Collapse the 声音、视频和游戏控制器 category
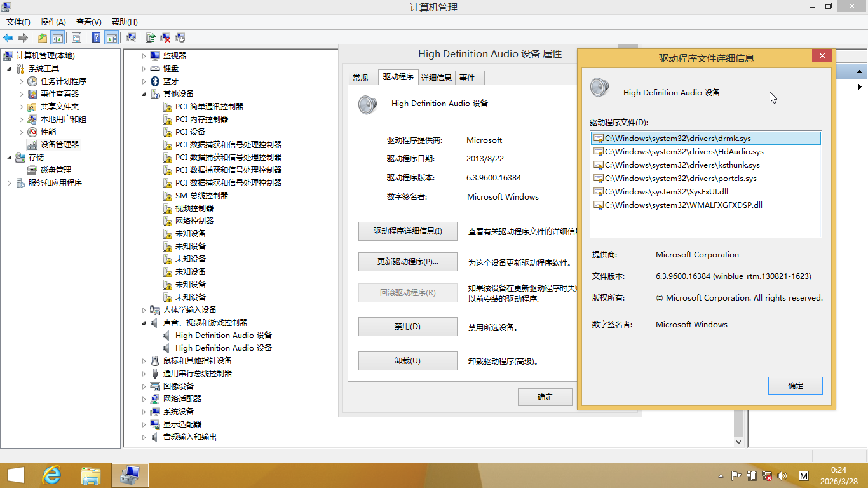 point(144,323)
